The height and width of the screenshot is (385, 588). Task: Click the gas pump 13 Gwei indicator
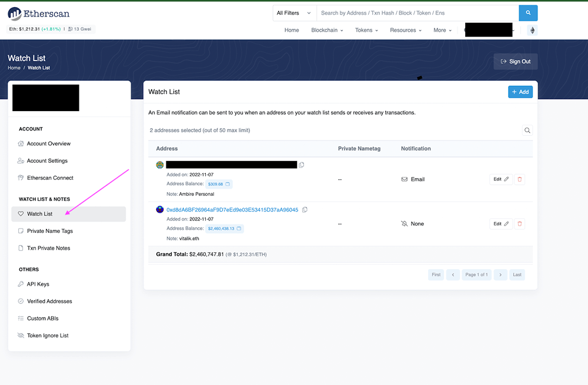pos(79,29)
